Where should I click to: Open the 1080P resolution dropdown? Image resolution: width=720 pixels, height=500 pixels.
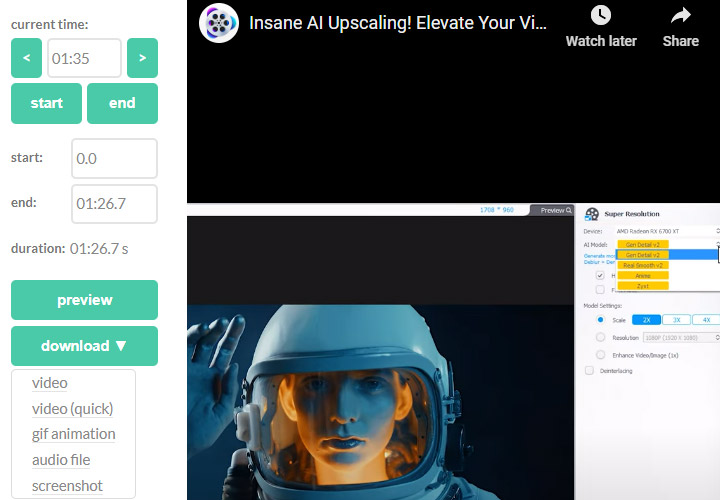(x=681, y=337)
